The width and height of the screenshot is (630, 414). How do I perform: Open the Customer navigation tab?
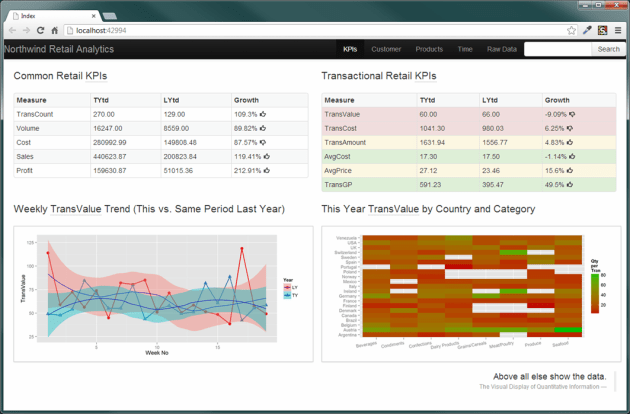(386, 49)
